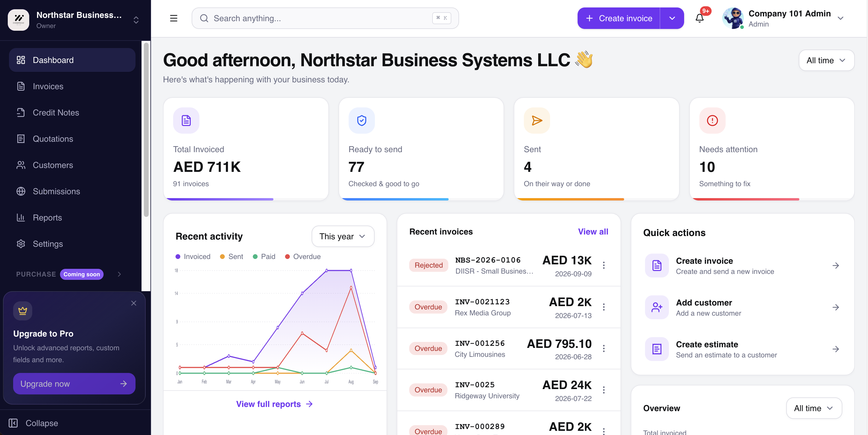
Task: Open the notifications bell
Action: tap(700, 18)
